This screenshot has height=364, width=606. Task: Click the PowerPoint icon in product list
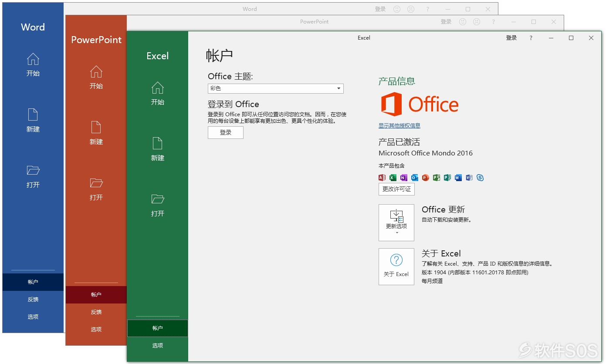point(426,178)
